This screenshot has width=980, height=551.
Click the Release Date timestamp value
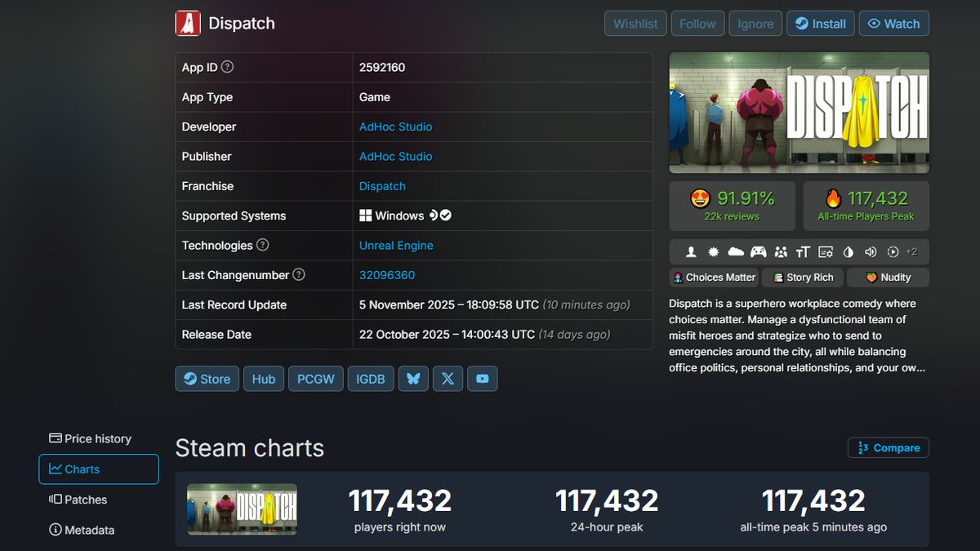coord(485,334)
